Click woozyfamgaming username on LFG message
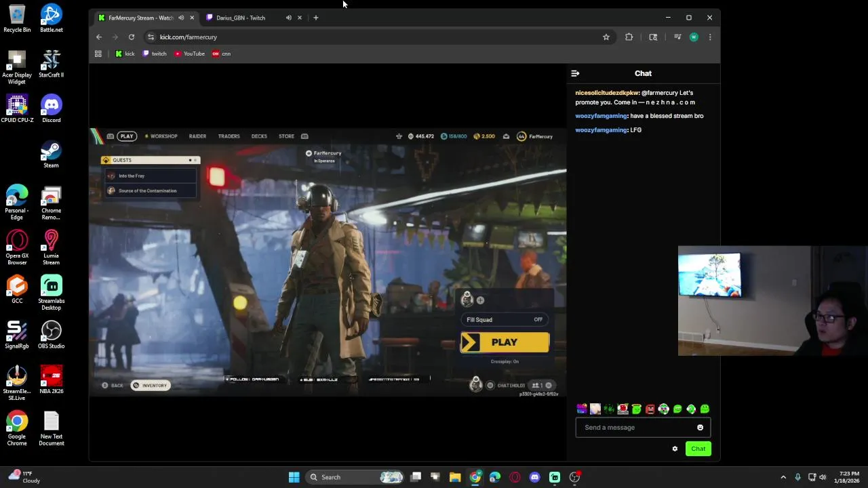This screenshot has width=868, height=488. coord(601,130)
